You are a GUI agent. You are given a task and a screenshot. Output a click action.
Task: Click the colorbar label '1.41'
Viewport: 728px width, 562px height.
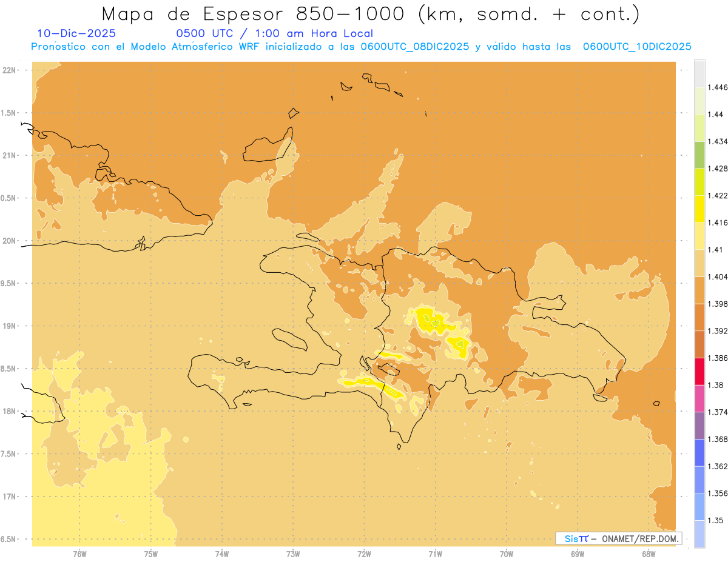(x=715, y=250)
